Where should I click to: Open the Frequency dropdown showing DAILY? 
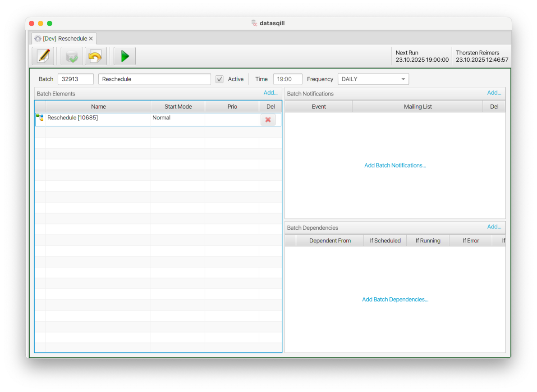click(x=373, y=79)
